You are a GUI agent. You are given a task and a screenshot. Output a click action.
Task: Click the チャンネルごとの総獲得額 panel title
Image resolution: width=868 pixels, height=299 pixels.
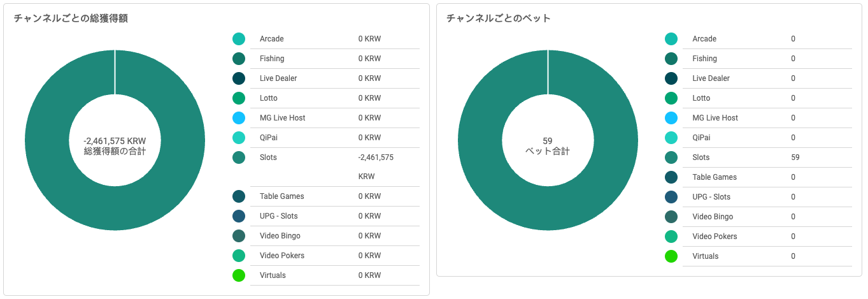(71, 18)
